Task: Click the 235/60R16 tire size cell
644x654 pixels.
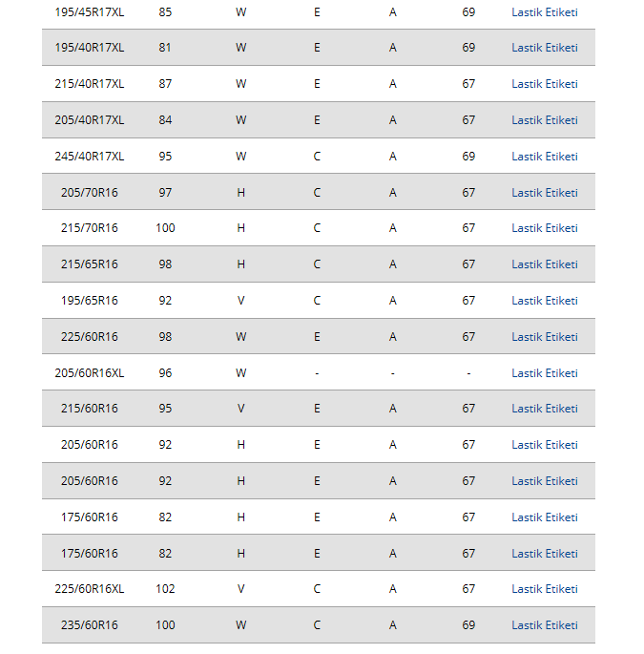Action: tap(90, 625)
